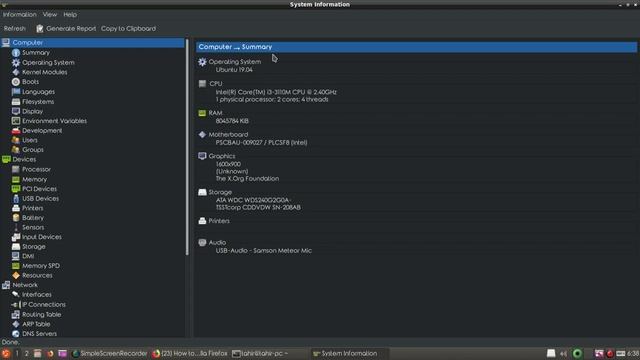Click the Groups icon in sidebar

coord(16,150)
